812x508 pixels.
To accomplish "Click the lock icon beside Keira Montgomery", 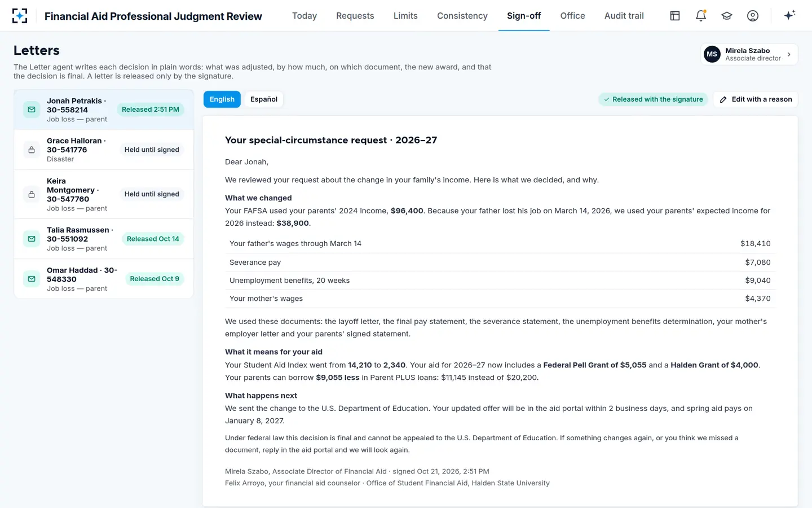I will 32,194.
